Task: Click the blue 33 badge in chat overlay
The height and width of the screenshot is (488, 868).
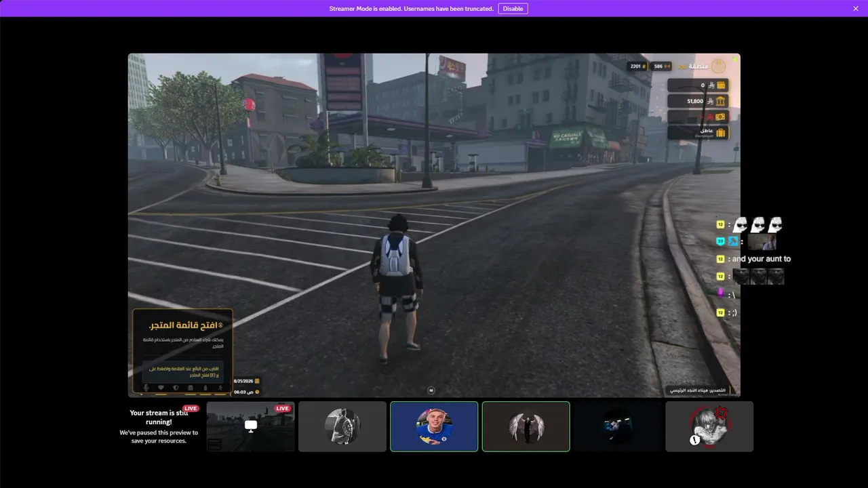Action: (x=721, y=241)
